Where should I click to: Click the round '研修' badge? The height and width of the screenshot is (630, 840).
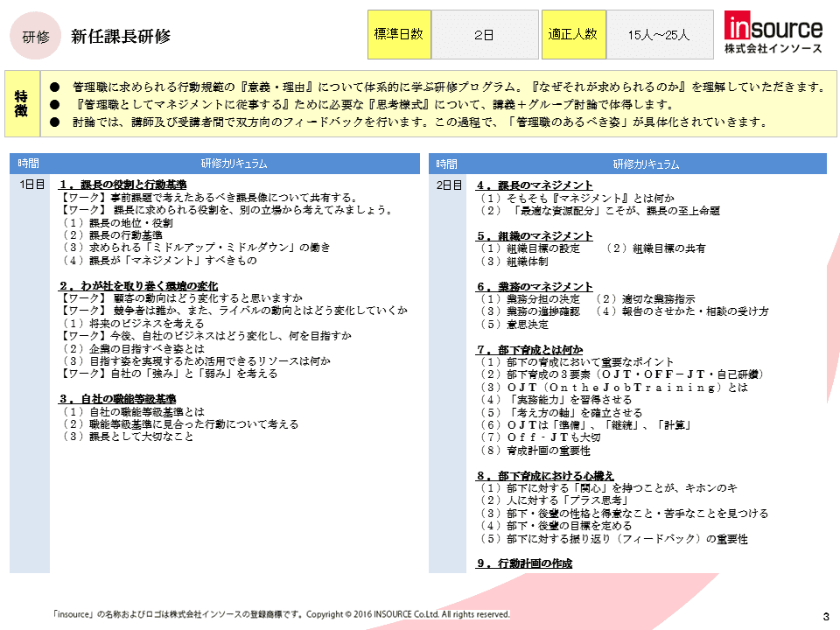[x=35, y=36]
